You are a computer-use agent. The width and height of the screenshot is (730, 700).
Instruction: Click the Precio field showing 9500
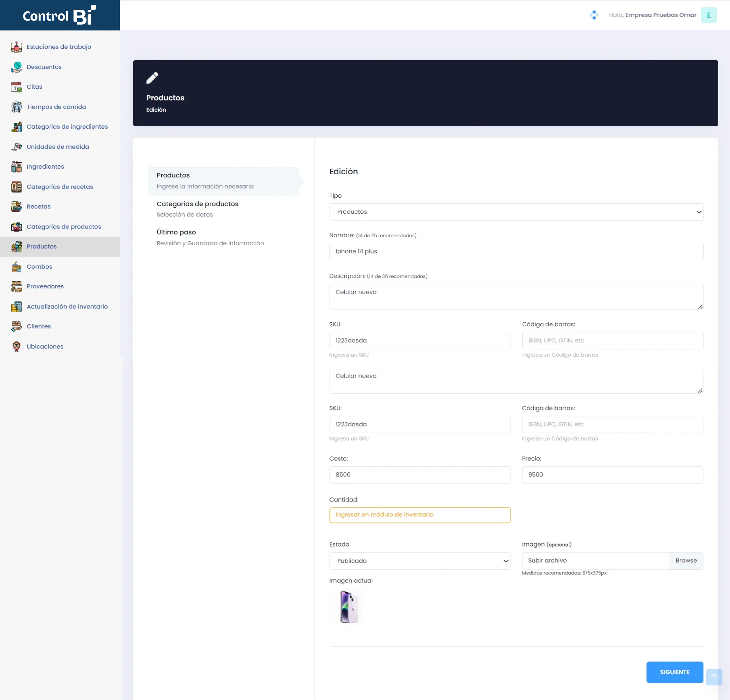612,475
